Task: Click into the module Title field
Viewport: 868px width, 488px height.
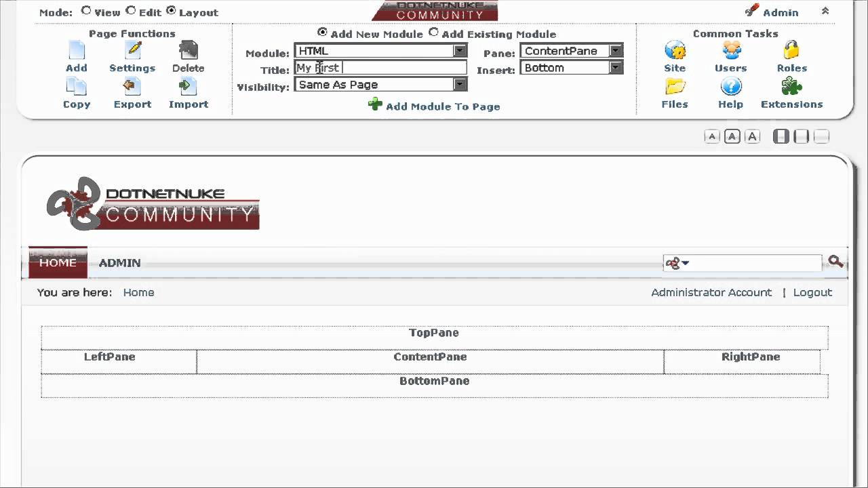Action: (x=380, y=68)
